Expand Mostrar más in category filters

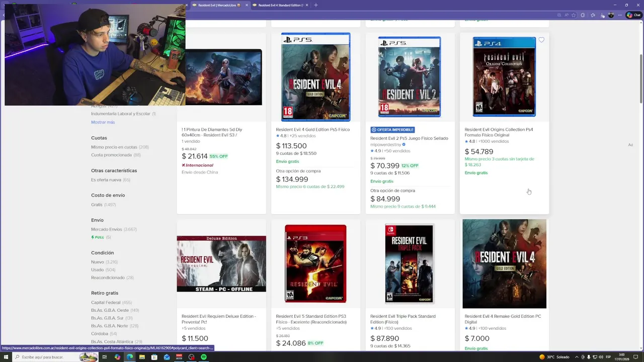point(103,122)
